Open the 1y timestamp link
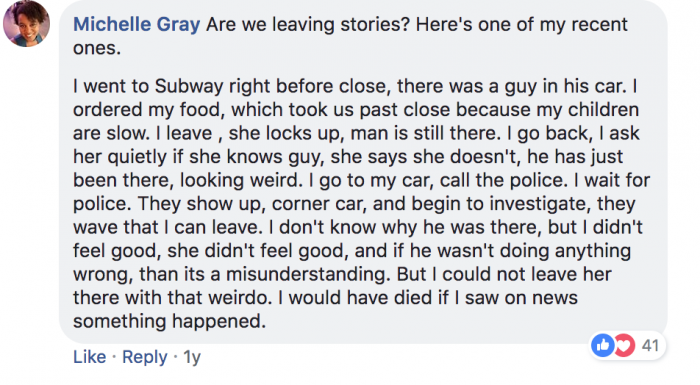The image size is (700, 385). (x=192, y=357)
